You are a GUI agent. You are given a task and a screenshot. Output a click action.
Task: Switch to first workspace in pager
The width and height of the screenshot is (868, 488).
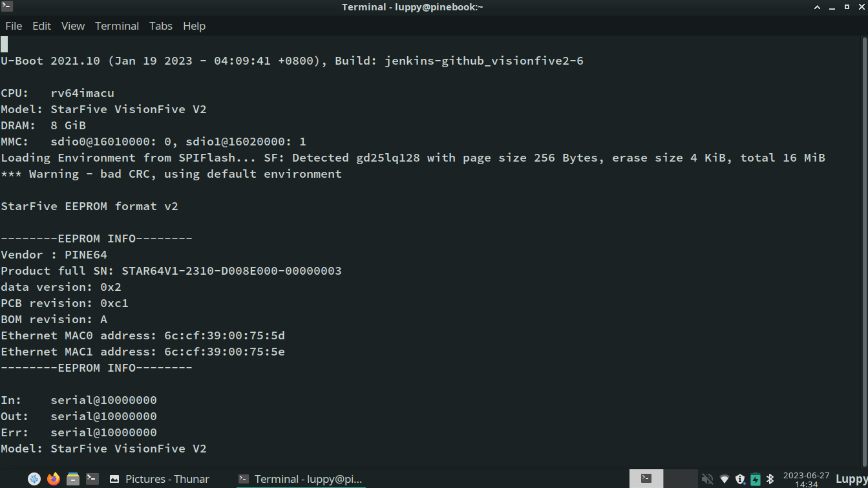(x=646, y=478)
